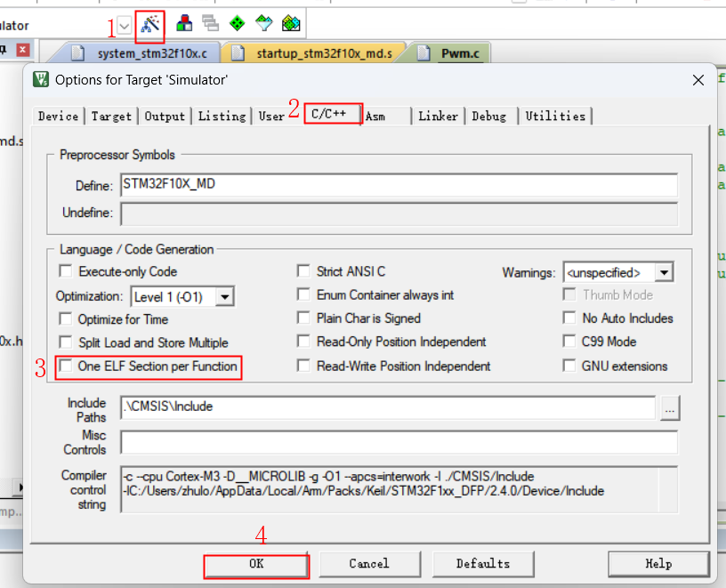
Task: Open the Pack Installer icon
Action: (x=291, y=24)
